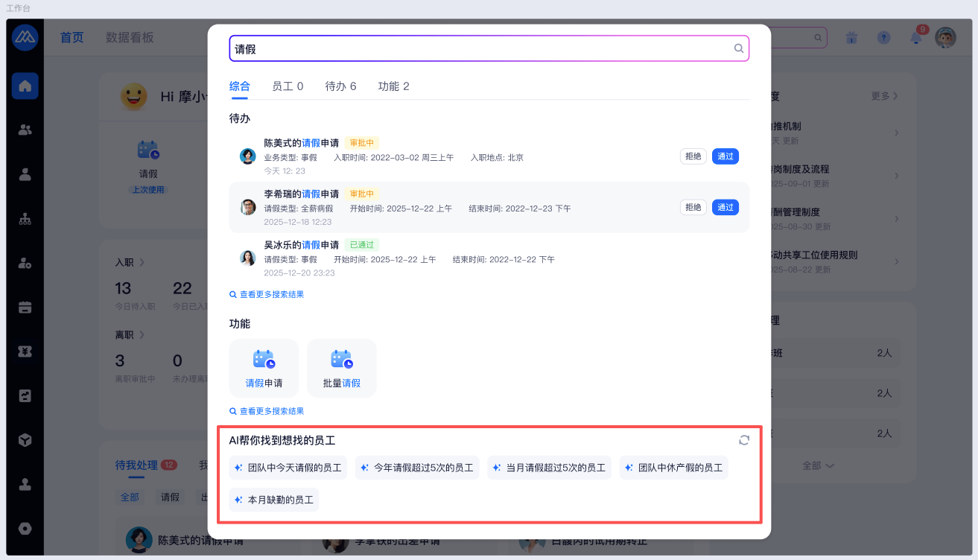Open the organization chart sidebar icon
978x560 pixels.
pos(25,219)
